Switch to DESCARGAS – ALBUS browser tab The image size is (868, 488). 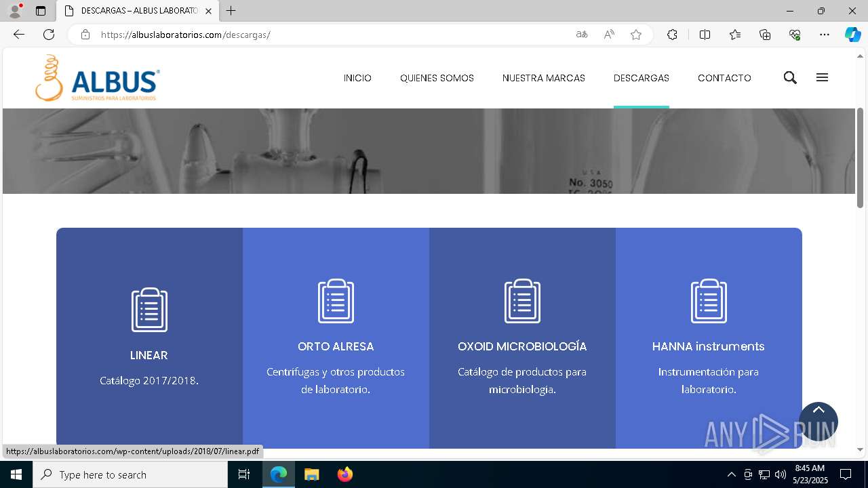138,11
